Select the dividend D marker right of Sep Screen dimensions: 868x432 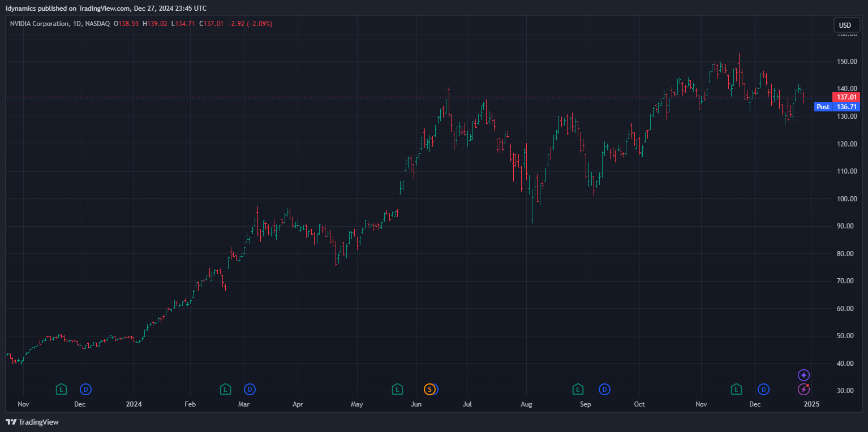pyautogui.click(x=604, y=389)
